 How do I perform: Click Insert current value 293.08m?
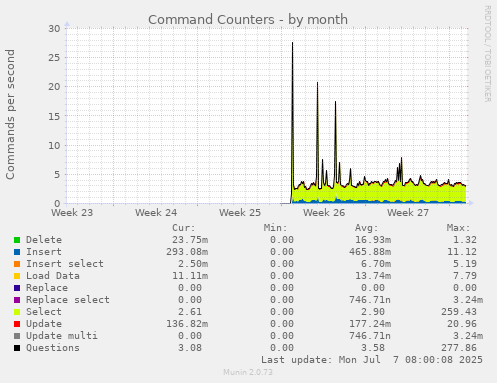tap(187, 252)
